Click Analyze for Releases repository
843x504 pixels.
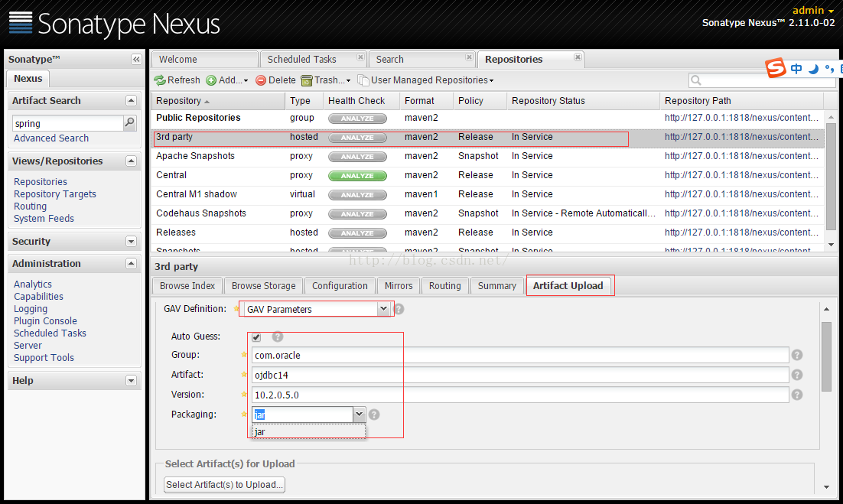357,233
